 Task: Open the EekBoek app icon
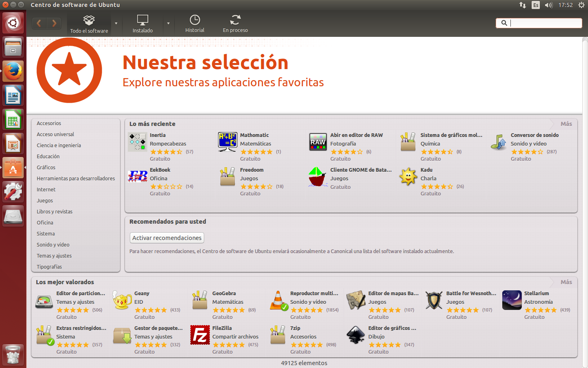[x=138, y=176]
